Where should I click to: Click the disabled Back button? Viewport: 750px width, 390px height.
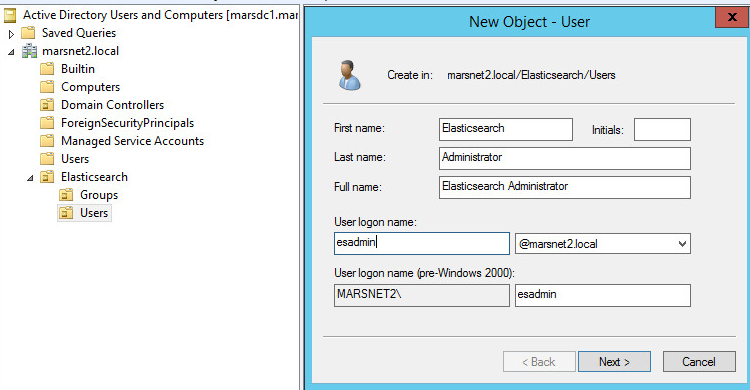(539, 362)
